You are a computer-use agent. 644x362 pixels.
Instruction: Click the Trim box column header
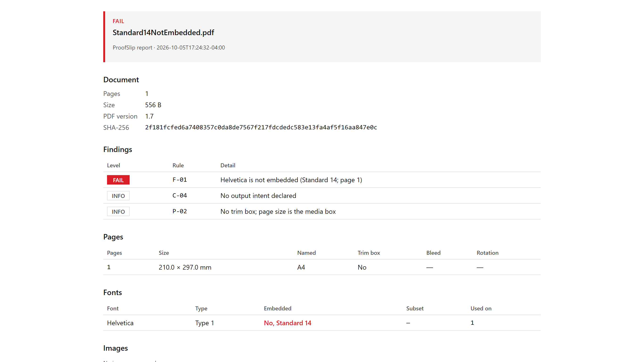click(x=369, y=253)
